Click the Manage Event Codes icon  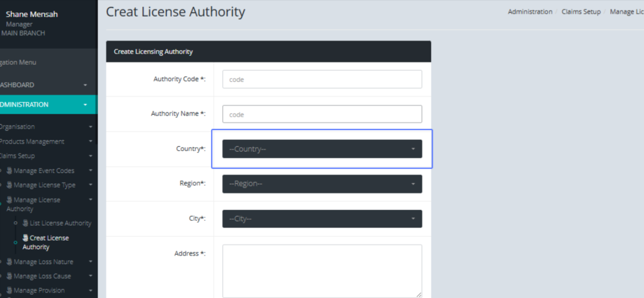pyautogui.click(x=9, y=170)
